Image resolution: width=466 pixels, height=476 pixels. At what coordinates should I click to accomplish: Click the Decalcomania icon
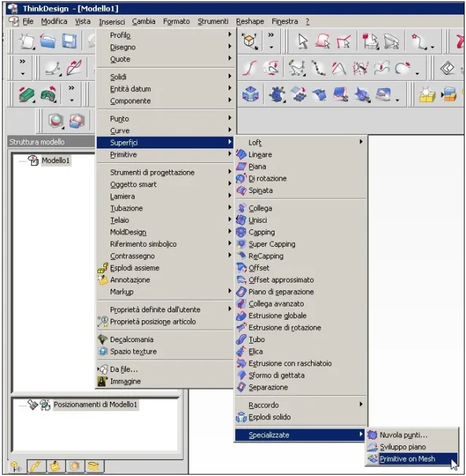pos(103,339)
